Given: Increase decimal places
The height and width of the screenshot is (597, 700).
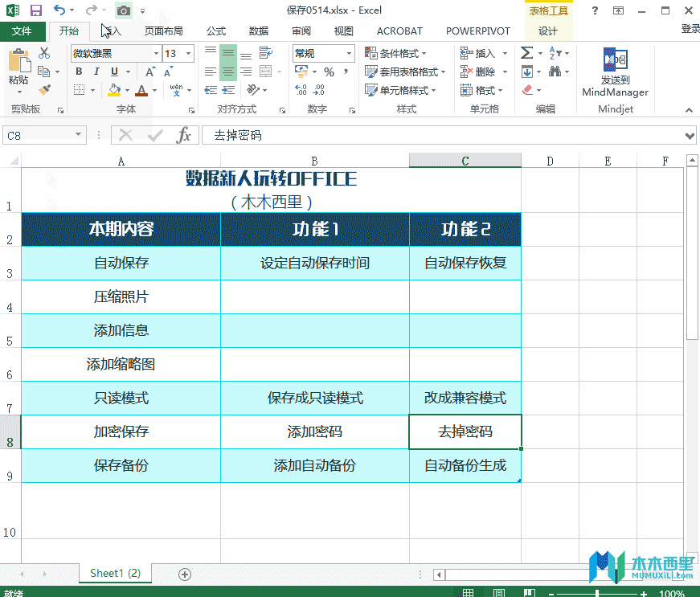Looking at the screenshot, I should pos(301,90).
